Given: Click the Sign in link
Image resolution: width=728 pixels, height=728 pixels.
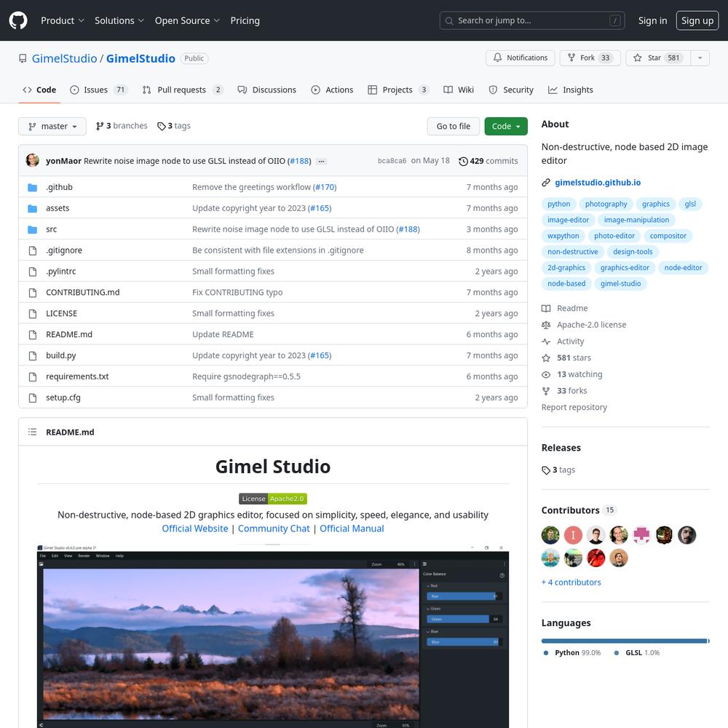Looking at the screenshot, I should (652, 20).
